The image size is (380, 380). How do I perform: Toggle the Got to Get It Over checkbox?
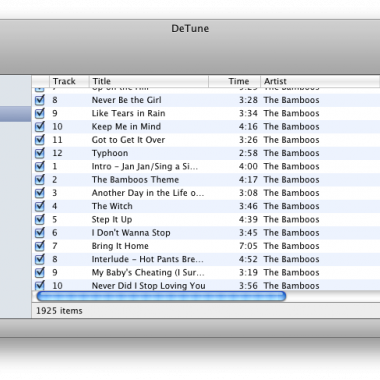tap(40, 140)
